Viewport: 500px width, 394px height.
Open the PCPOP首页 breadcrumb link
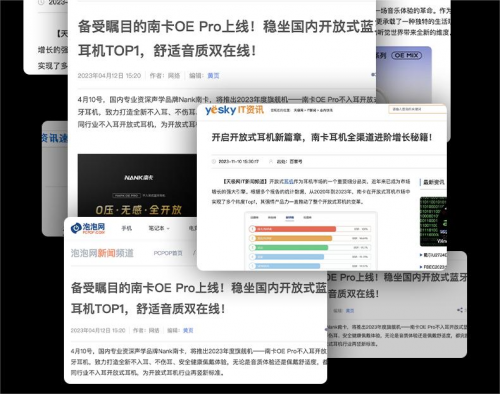point(168,253)
